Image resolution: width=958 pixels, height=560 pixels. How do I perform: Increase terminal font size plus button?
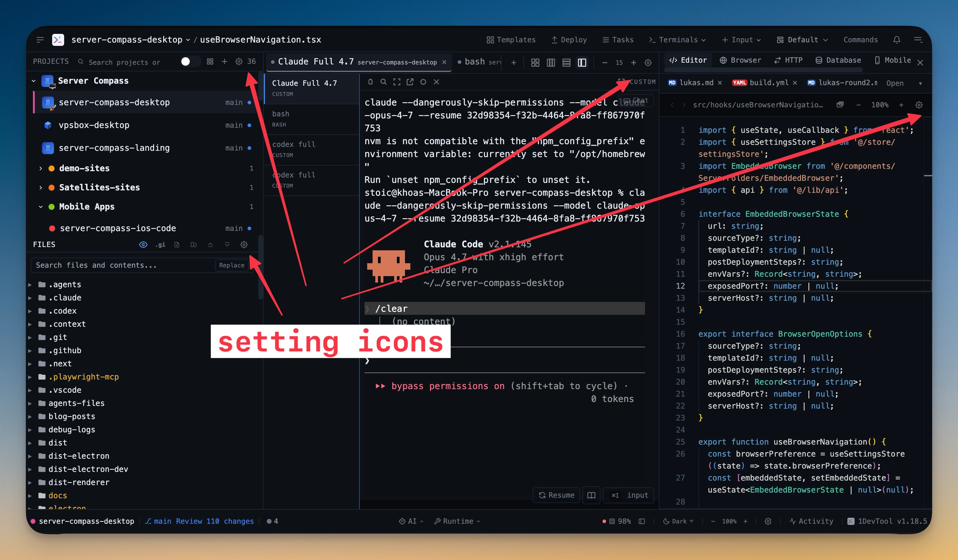633,63
